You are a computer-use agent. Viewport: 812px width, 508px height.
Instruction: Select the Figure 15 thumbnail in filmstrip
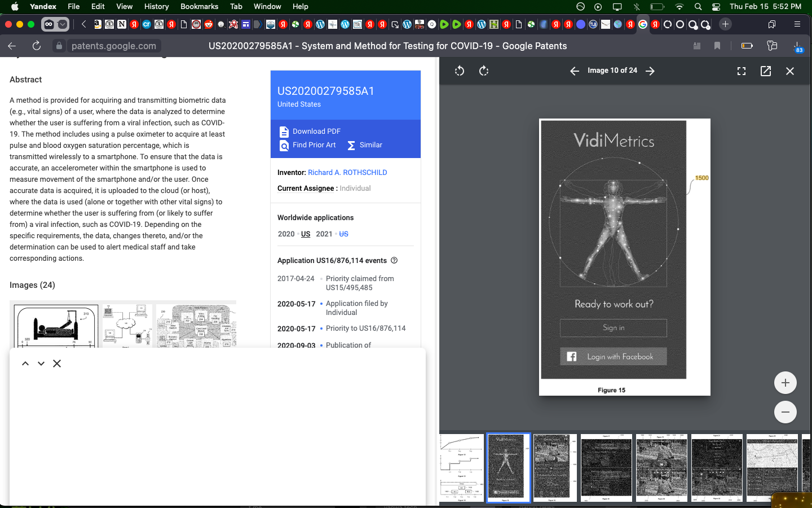tap(508, 468)
